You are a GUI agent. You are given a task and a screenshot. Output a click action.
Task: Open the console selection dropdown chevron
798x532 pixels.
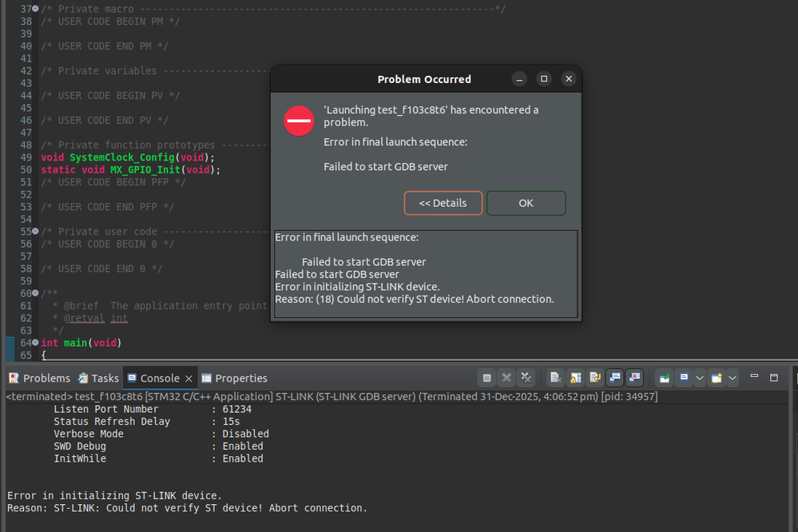(700, 378)
